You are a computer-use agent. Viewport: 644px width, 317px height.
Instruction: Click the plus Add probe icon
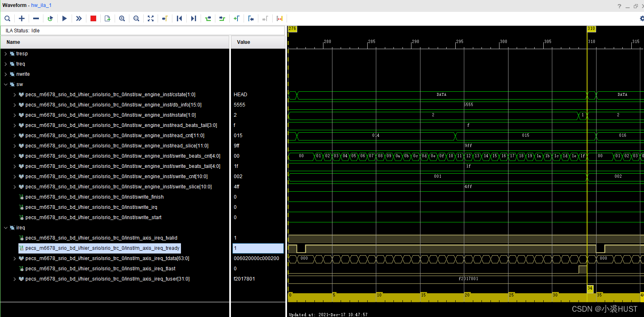pyautogui.click(x=22, y=18)
